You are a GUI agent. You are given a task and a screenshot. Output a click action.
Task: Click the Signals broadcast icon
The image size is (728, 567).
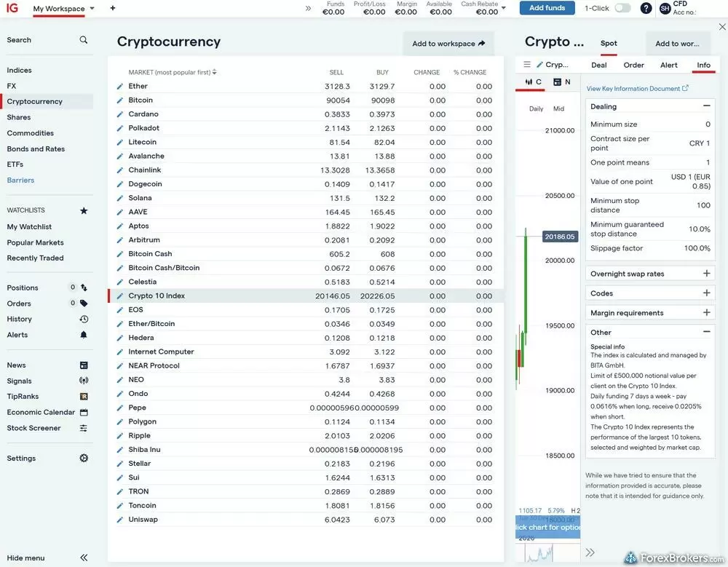(x=84, y=381)
